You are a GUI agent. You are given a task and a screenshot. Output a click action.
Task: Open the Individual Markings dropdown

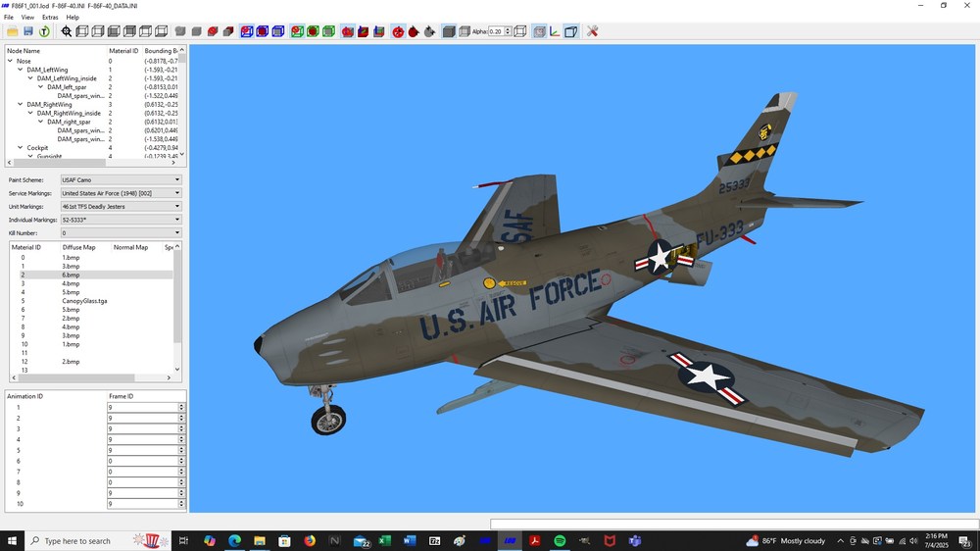pyautogui.click(x=121, y=220)
